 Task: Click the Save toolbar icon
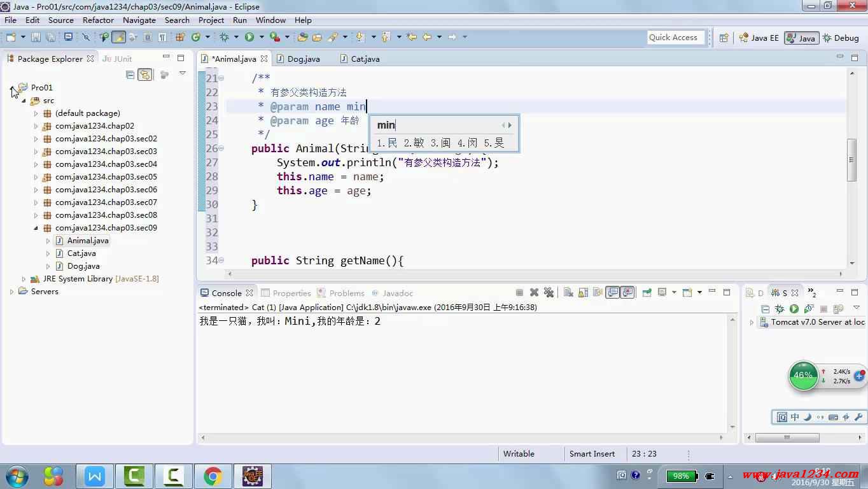coord(36,38)
